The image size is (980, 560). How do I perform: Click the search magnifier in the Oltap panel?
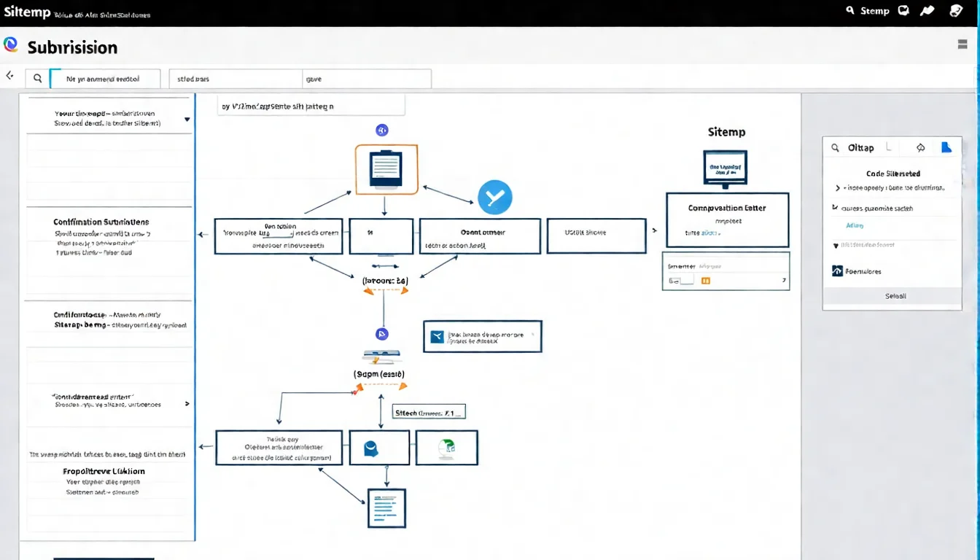[x=836, y=147]
